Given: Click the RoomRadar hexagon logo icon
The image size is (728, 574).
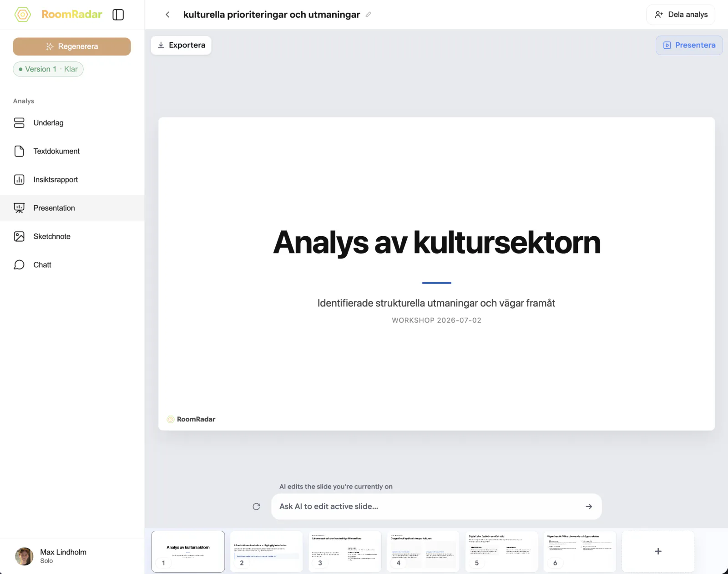Looking at the screenshot, I should point(23,15).
